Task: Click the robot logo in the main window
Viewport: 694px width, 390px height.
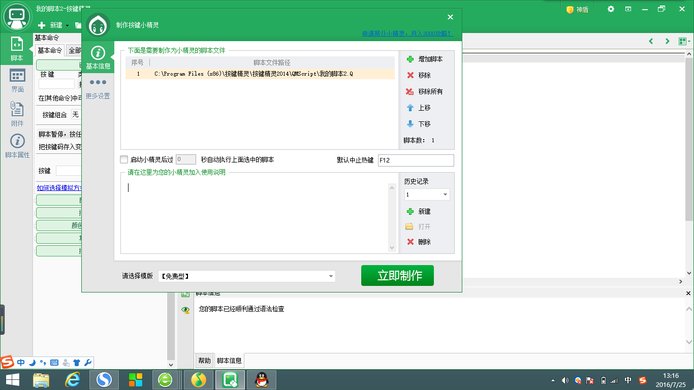Action: [16, 16]
